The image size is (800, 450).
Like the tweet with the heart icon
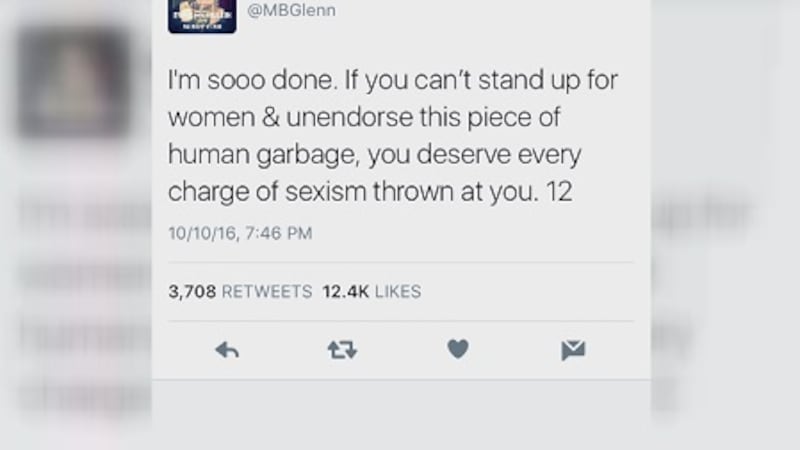pos(458,349)
